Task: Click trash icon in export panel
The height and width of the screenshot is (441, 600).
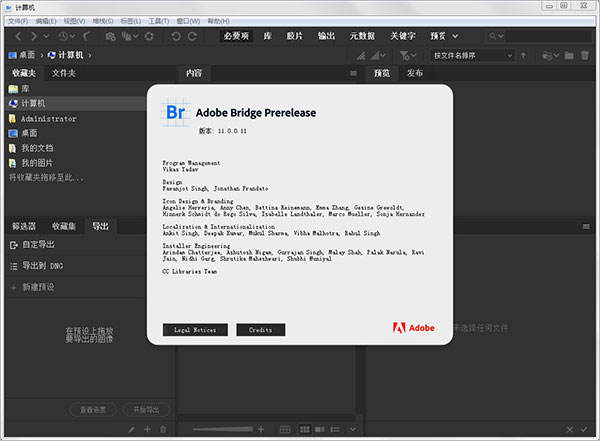Action: coord(163,430)
